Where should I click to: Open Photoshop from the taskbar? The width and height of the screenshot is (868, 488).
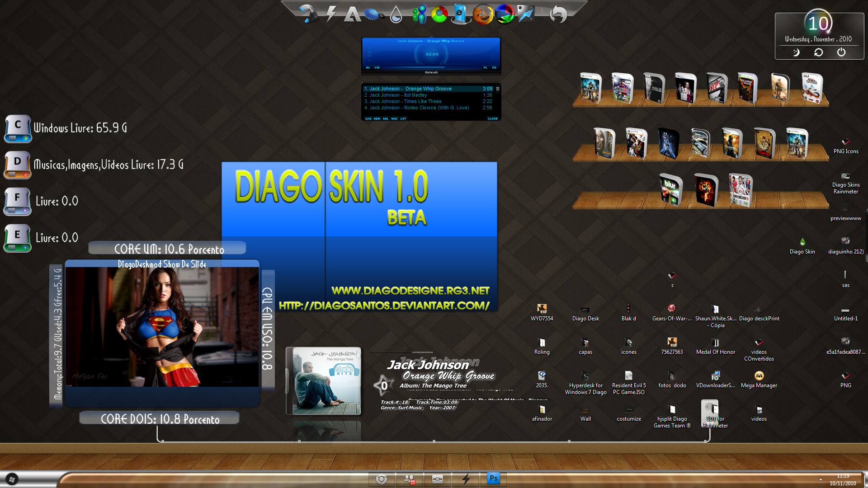tap(494, 478)
